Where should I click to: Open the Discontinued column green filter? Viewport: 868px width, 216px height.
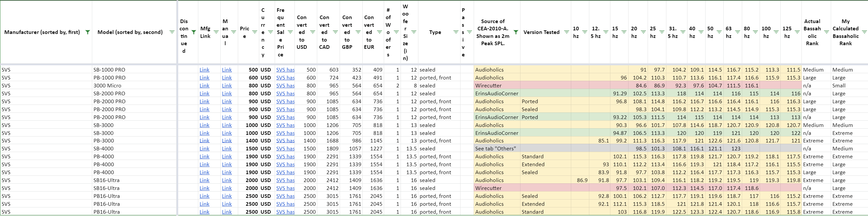[x=194, y=32]
